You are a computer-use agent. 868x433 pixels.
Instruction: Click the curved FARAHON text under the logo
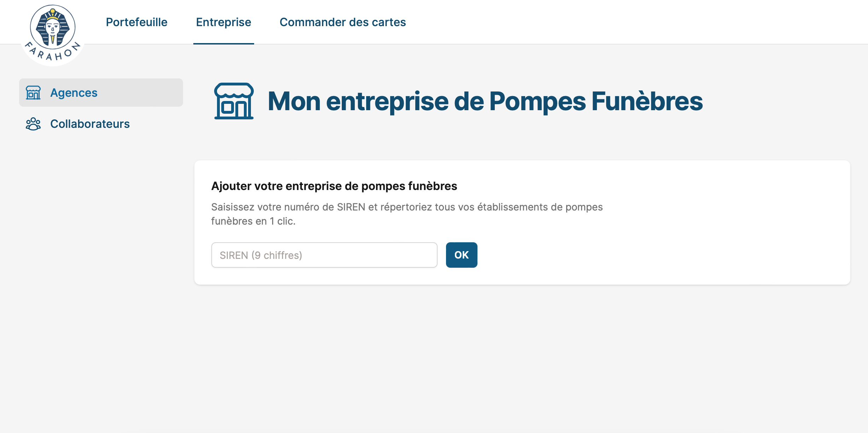coord(53,54)
